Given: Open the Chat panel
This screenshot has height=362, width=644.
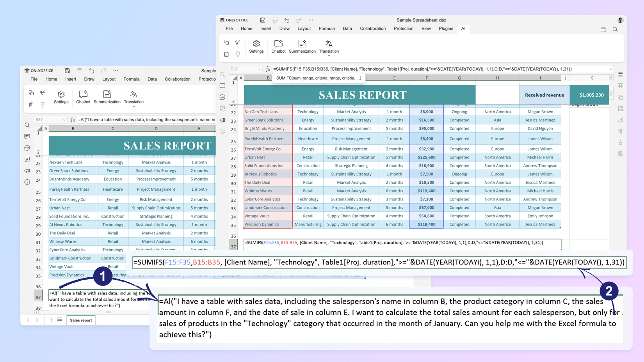Looking at the screenshot, I should click(222, 97).
